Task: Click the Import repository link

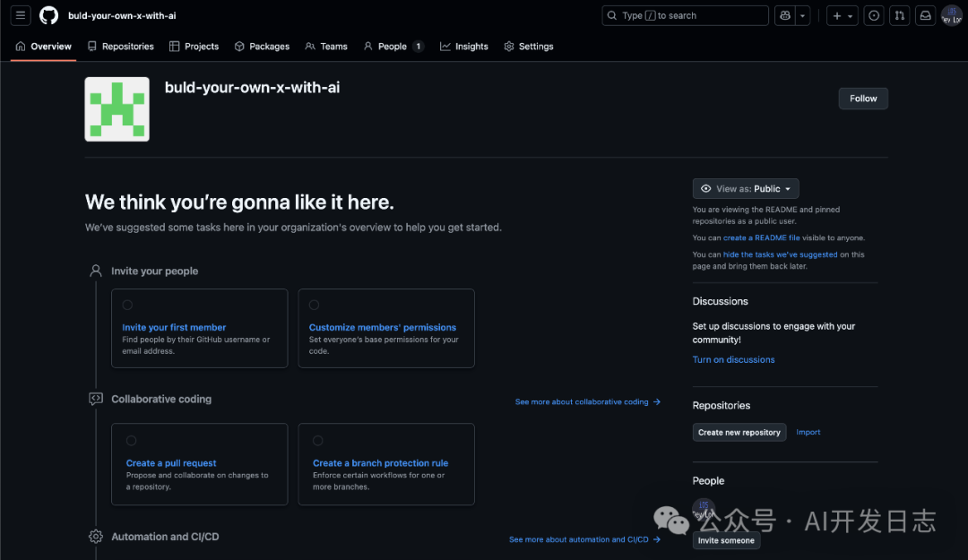Action: [x=808, y=432]
